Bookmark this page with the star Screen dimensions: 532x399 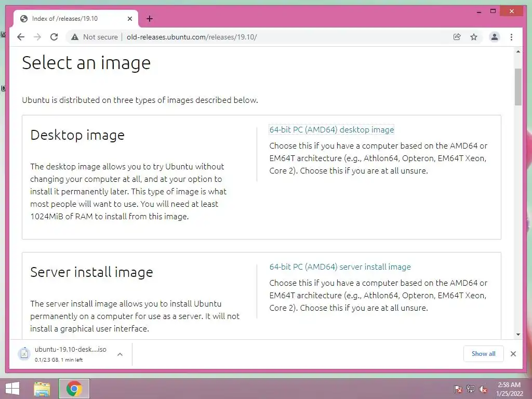click(474, 37)
